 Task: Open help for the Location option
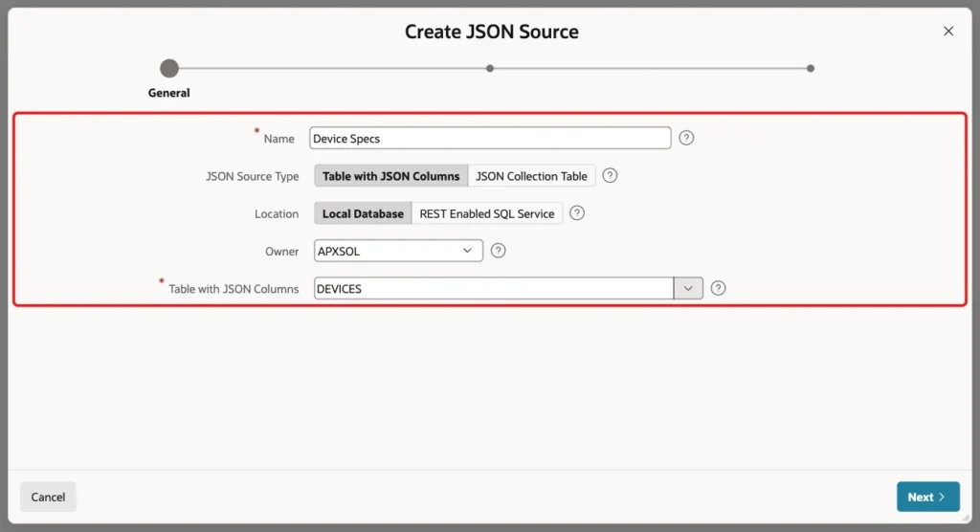577,213
